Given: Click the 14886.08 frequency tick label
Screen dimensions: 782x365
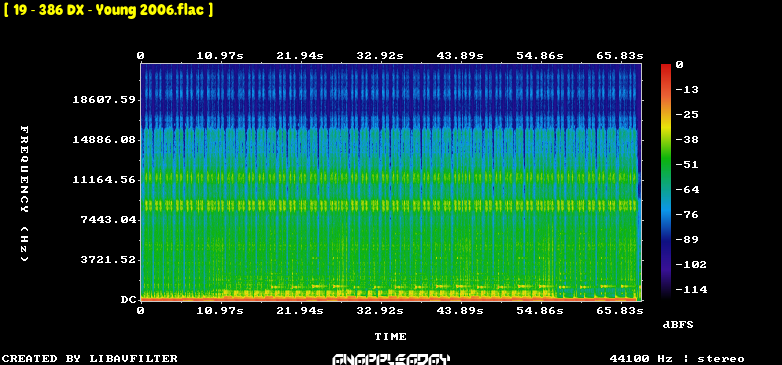Looking at the screenshot, I should click(x=104, y=140).
